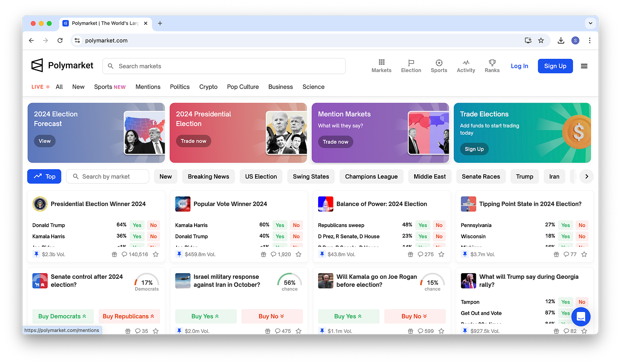
Task: Open the Politics category tab
Action: 180,87
